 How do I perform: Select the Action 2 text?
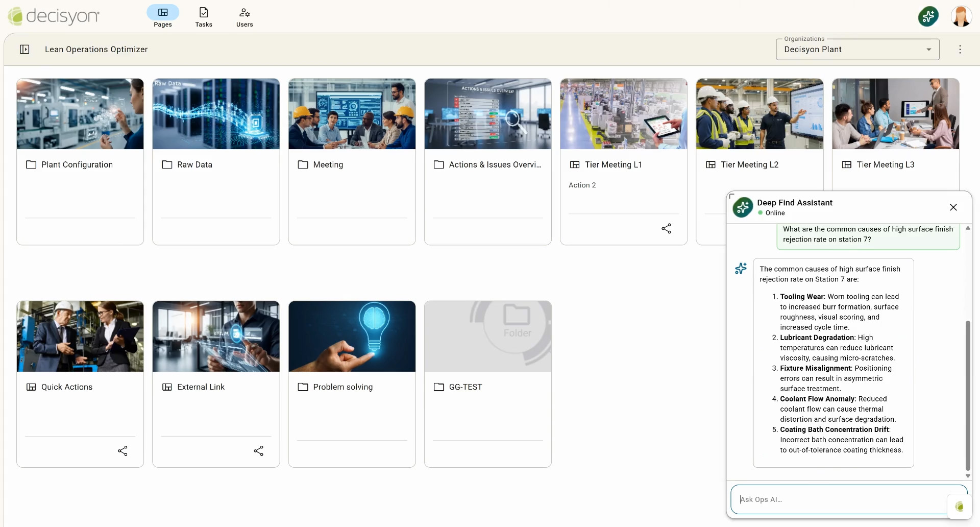(582, 185)
